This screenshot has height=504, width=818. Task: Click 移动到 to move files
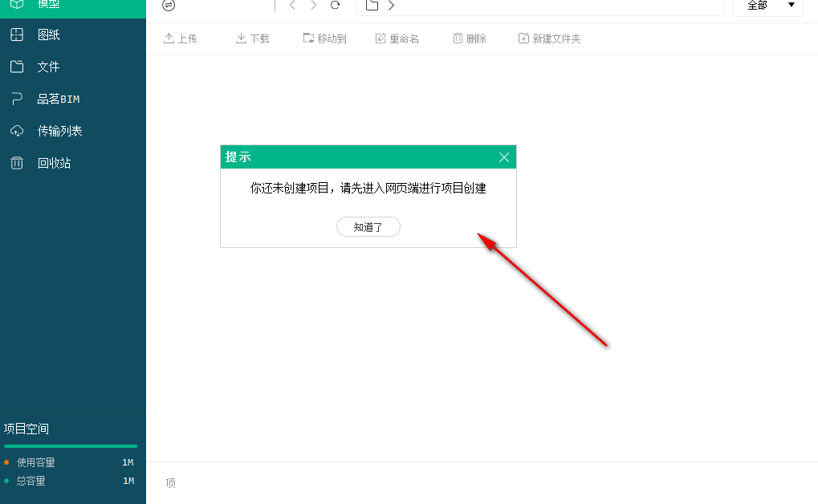tap(324, 38)
